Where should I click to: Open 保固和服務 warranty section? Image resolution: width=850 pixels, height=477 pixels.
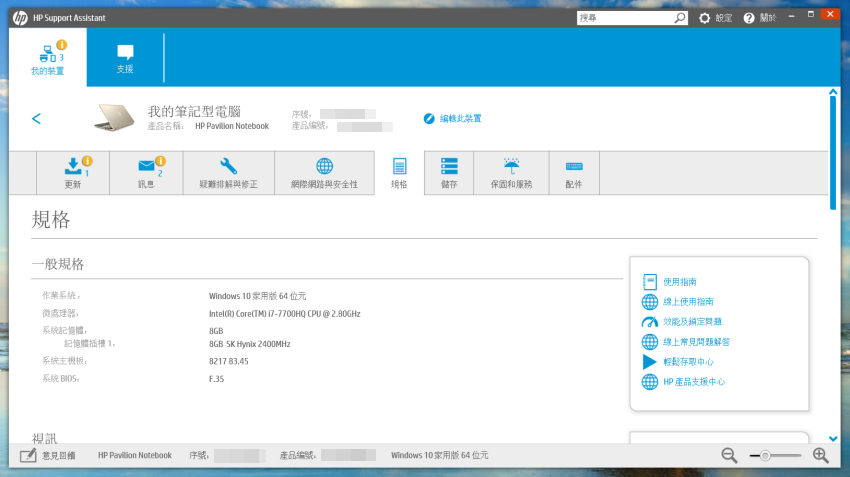(511, 173)
